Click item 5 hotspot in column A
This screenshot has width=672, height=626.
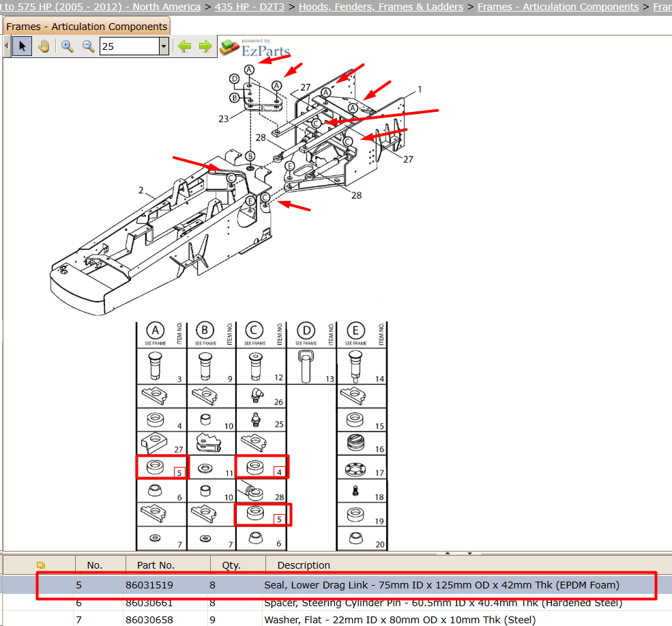[179, 473]
